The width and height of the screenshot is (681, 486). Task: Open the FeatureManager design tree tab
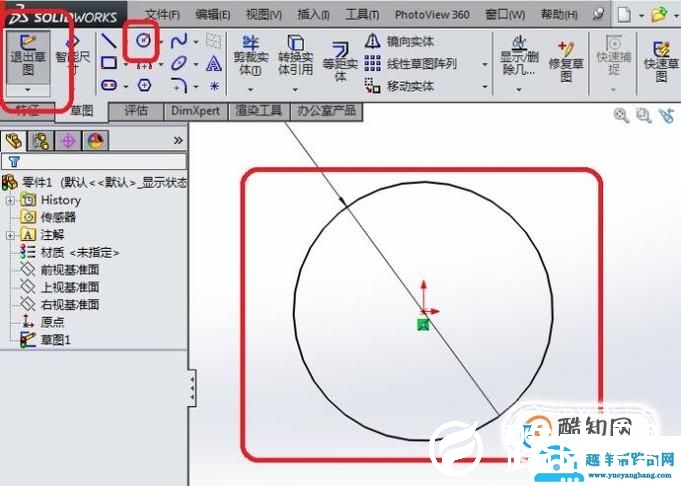pyautogui.click(x=14, y=141)
